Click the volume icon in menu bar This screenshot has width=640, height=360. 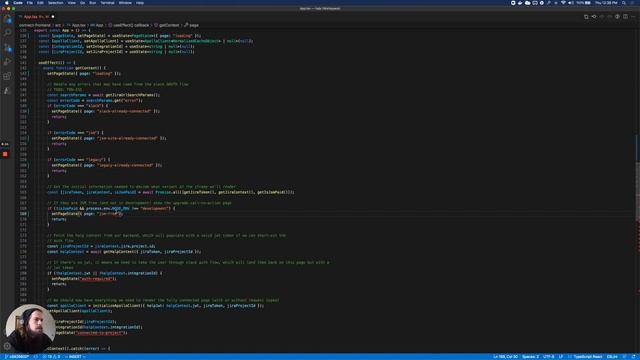point(571,3)
